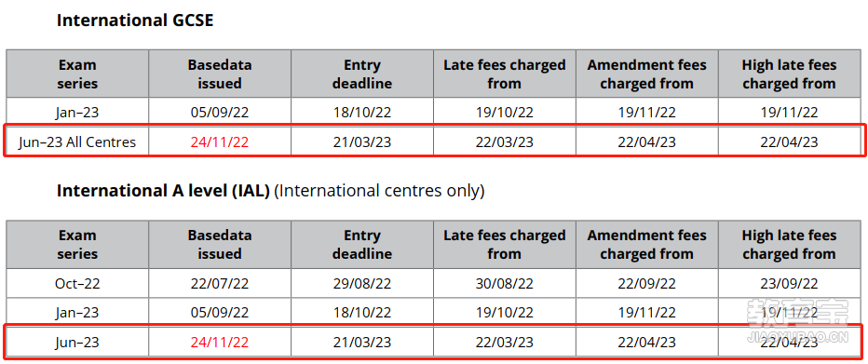This screenshot has width=868, height=364.
Task: Select 23/09/22 high late fees cell
Action: (789, 284)
